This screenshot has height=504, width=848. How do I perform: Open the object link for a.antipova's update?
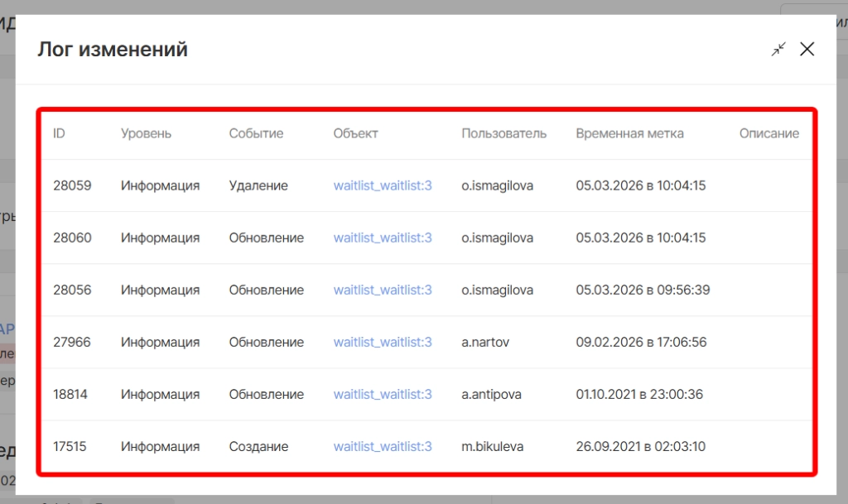pos(383,394)
